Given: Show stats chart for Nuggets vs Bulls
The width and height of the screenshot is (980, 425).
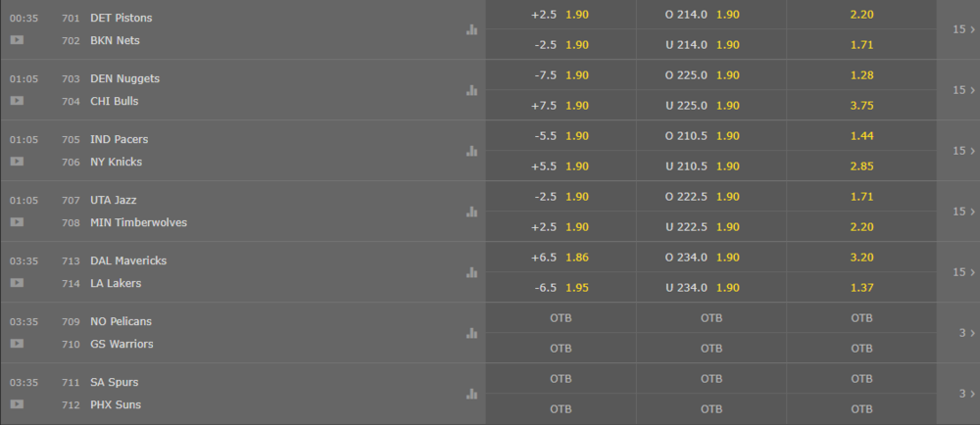Looking at the screenshot, I should (472, 90).
